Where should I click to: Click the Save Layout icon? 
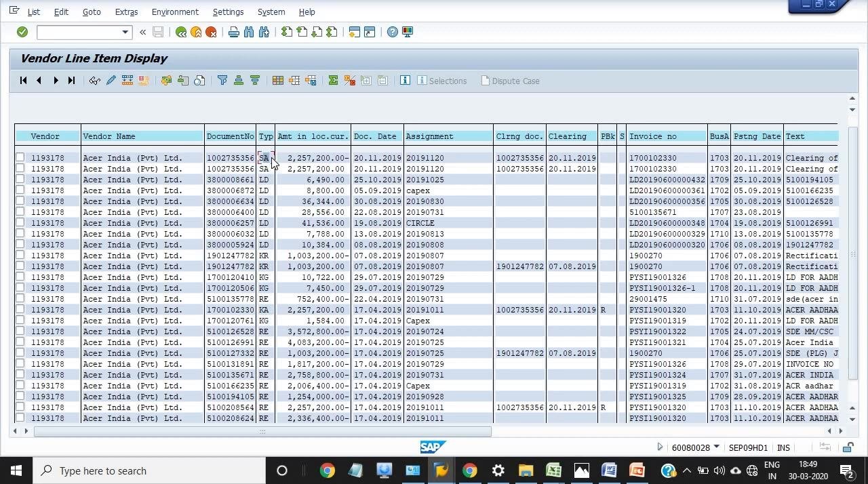tap(311, 81)
